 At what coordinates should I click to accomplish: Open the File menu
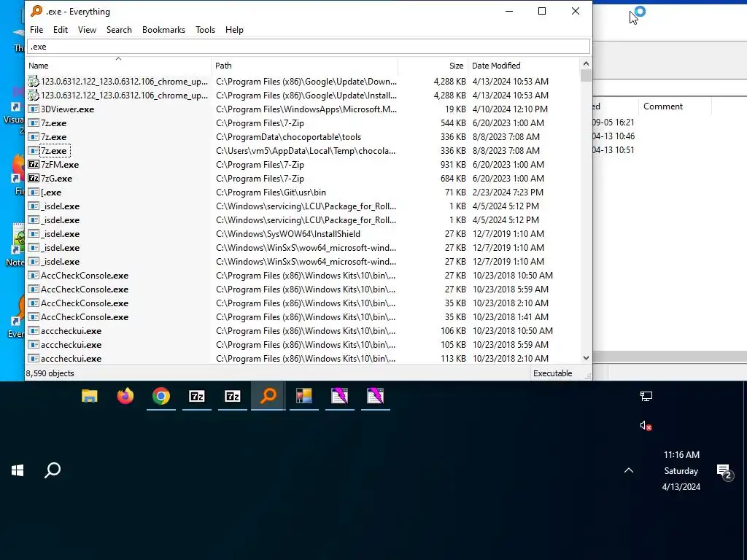pos(36,29)
